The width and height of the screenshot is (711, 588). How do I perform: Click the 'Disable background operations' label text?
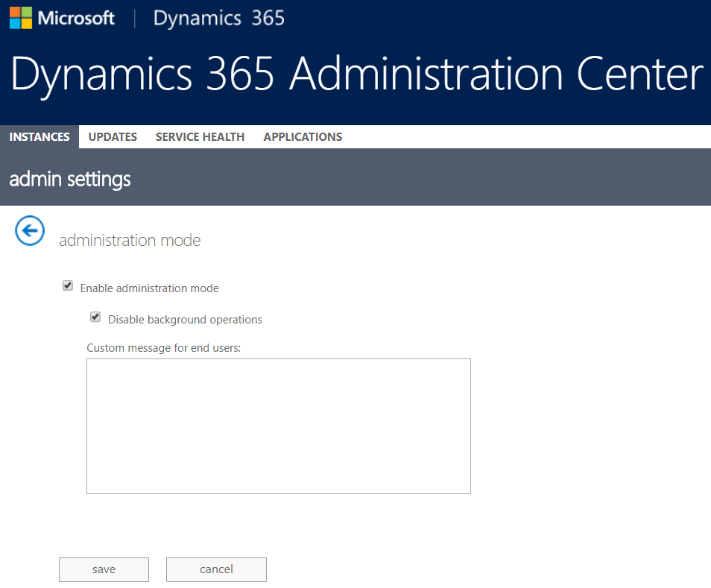[185, 320]
